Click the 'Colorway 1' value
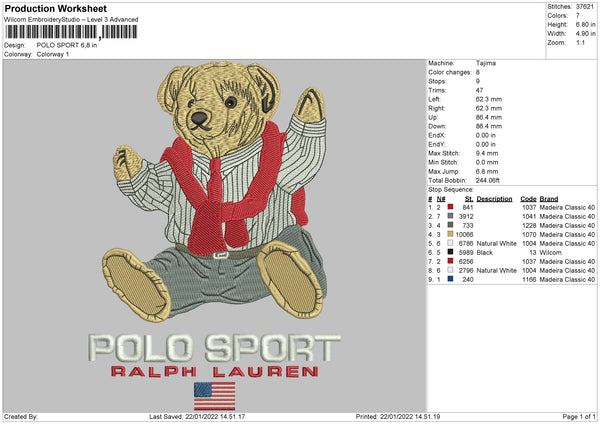The width and height of the screenshot is (600, 424). click(x=53, y=54)
